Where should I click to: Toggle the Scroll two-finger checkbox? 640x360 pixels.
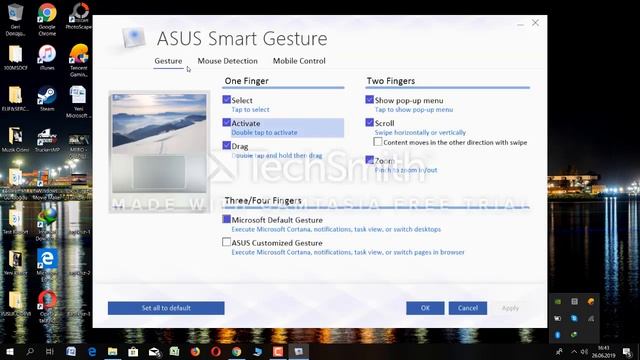pyautogui.click(x=369, y=122)
